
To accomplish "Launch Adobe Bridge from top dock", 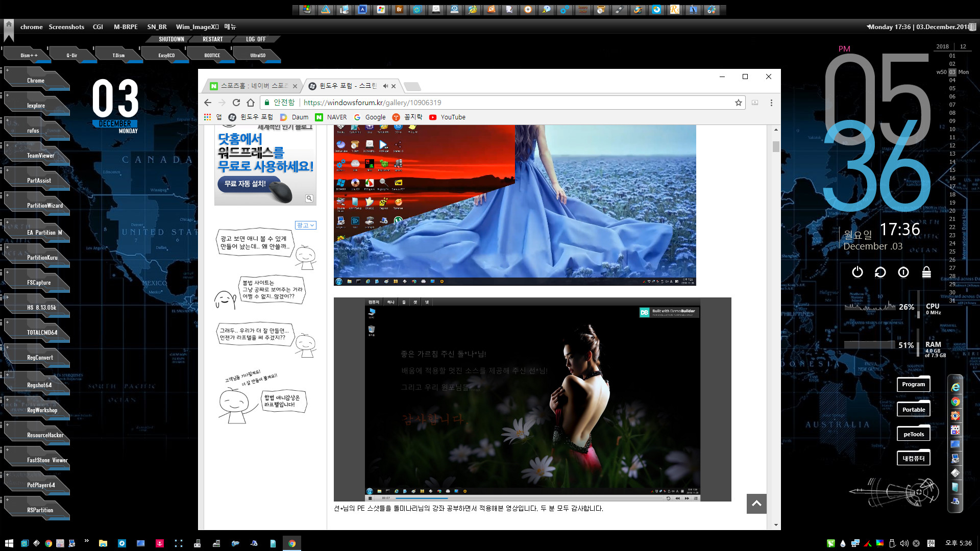I will tap(399, 9).
